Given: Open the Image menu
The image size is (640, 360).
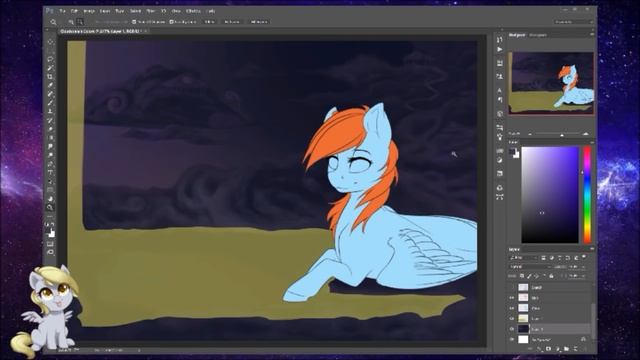Looking at the screenshot, I should pos(89,11).
